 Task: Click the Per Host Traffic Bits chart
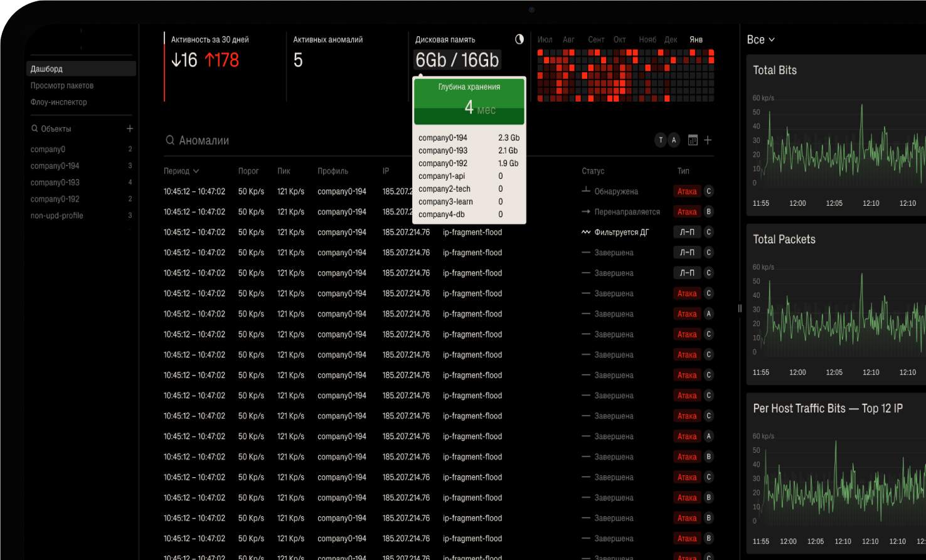coord(839,481)
